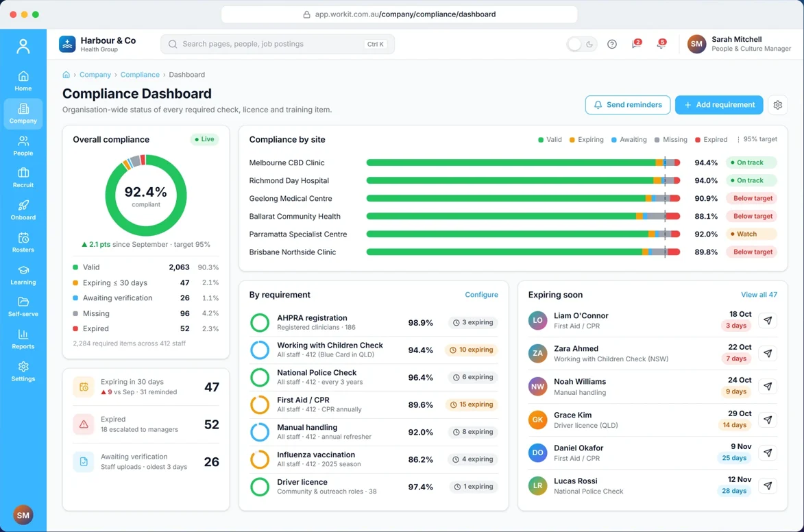Image resolution: width=804 pixels, height=532 pixels.
Task: Toggle dark mode switch
Action: point(582,44)
